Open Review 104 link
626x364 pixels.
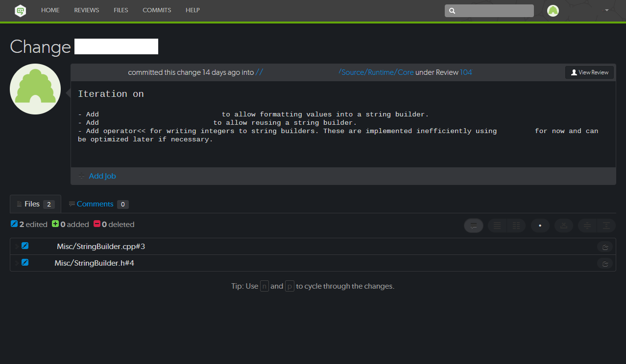466,72
